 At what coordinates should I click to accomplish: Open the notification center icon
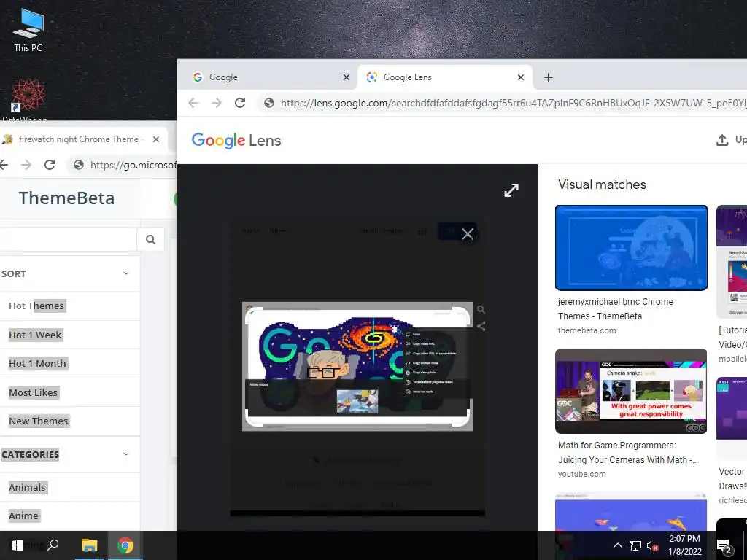pyautogui.click(x=724, y=547)
